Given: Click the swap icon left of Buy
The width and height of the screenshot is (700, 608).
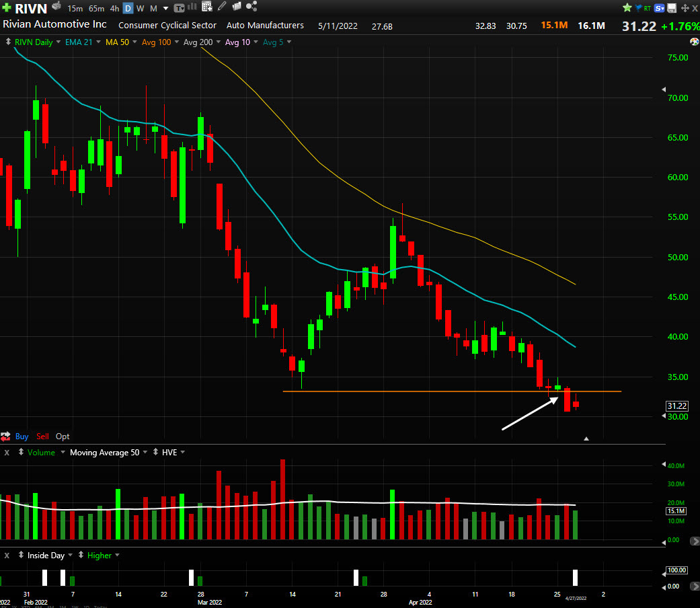Looking at the screenshot, I should coord(5,436).
